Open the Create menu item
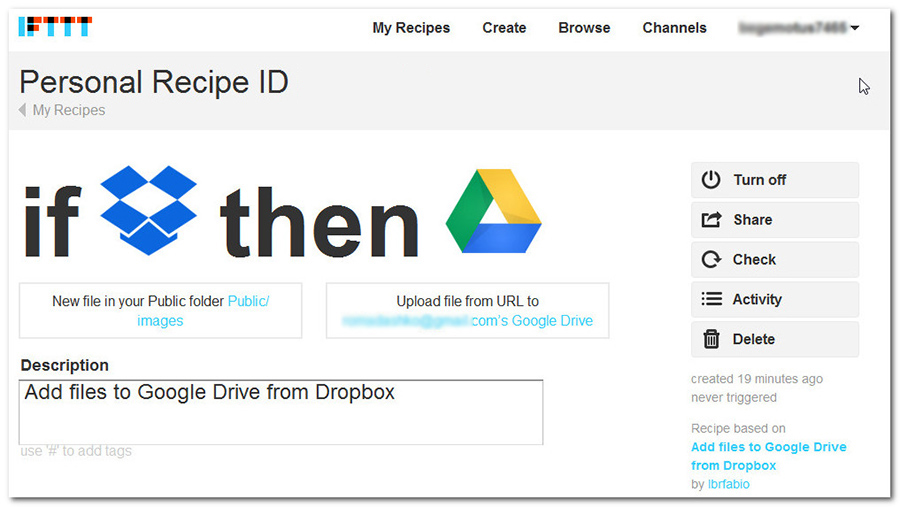Image resolution: width=900 pixels, height=507 pixels. [x=504, y=28]
